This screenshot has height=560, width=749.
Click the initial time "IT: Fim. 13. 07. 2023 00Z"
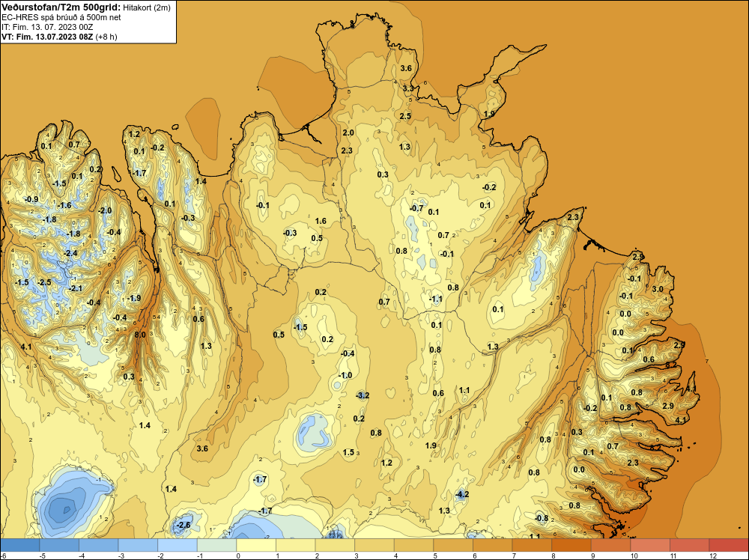47,27
